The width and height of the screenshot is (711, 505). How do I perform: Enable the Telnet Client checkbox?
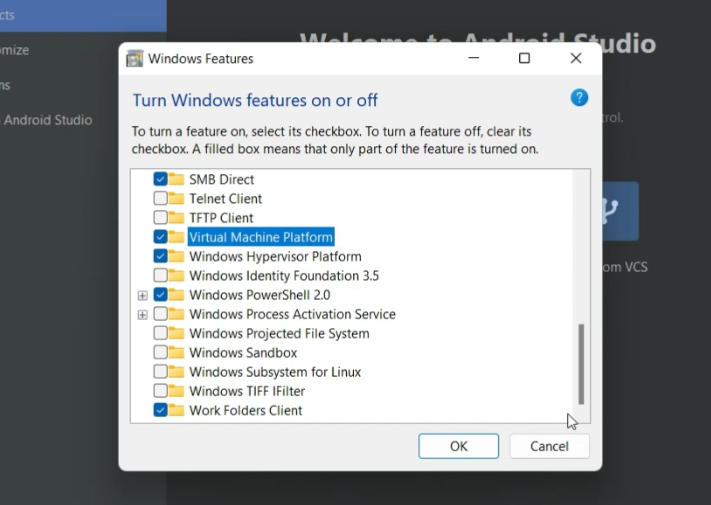tap(160, 198)
